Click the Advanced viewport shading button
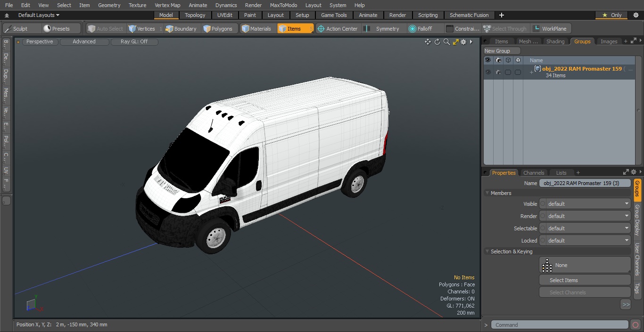The image size is (644, 332). (x=84, y=42)
